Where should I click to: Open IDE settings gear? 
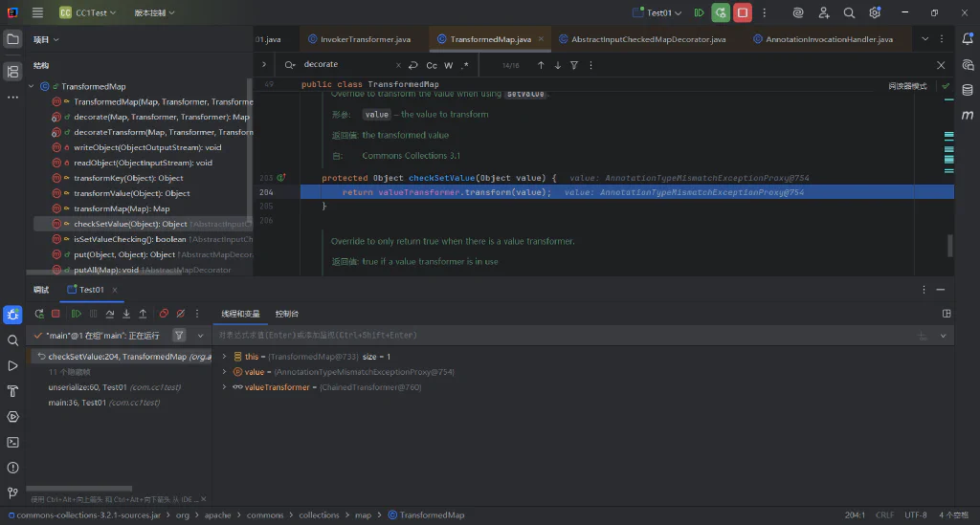[875, 12]
